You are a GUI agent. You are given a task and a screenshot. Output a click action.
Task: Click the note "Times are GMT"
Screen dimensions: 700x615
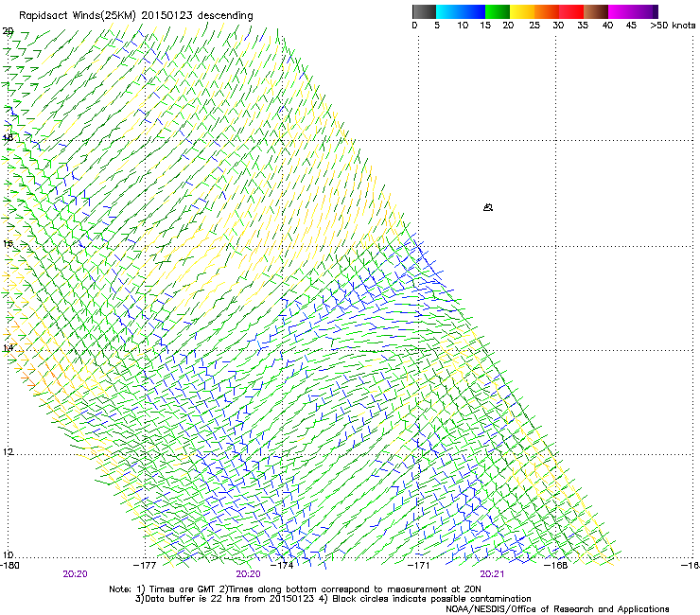[182, 589]
